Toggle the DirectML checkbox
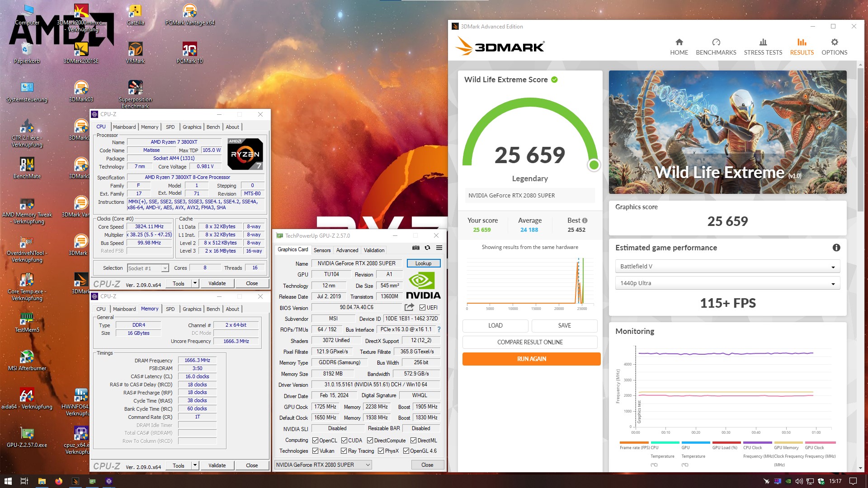 click(x=413, y=440)
